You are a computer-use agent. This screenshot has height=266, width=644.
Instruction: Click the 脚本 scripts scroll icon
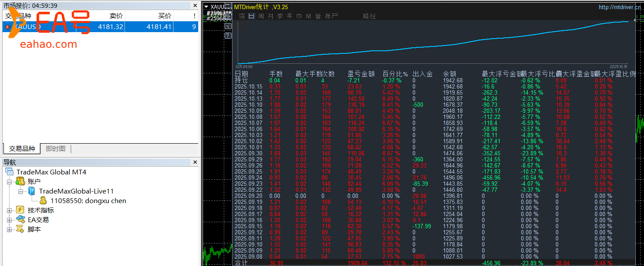coord(20,229)
